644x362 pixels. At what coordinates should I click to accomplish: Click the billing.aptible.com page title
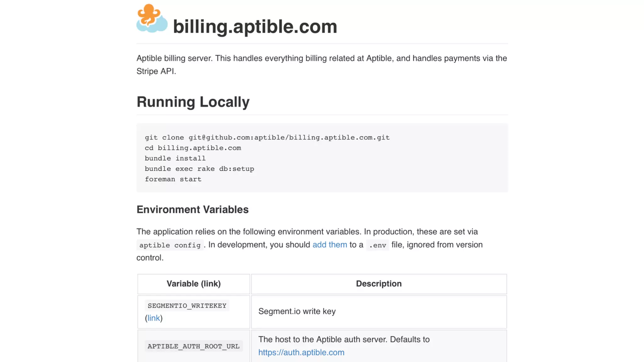pyautogui.click(x=255, y=26)
